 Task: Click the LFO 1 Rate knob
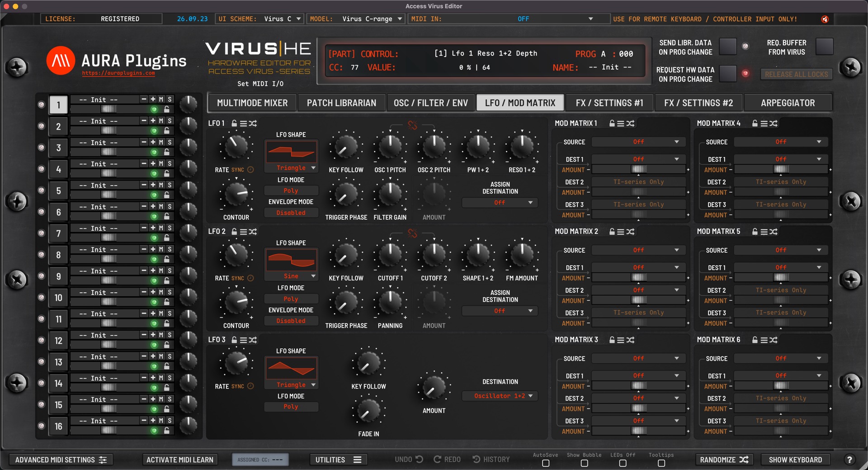236,146
